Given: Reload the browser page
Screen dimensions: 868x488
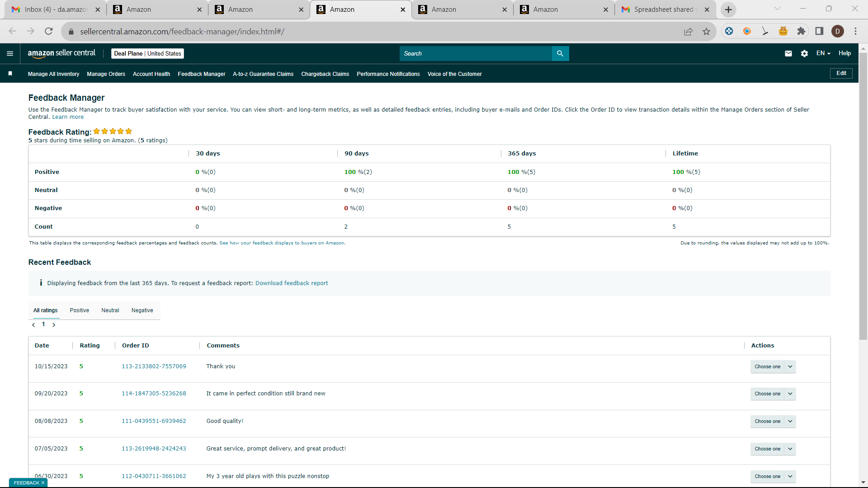Looking at the screenshot, I should point(49,31).
